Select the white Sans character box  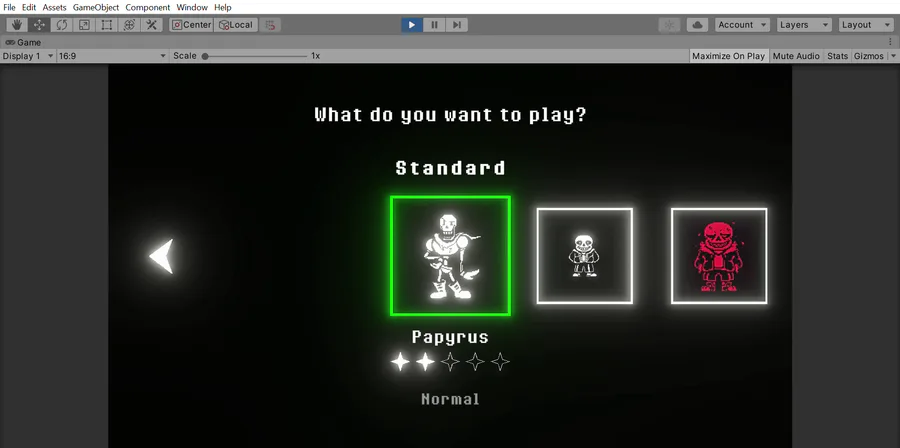pos(584,256)
